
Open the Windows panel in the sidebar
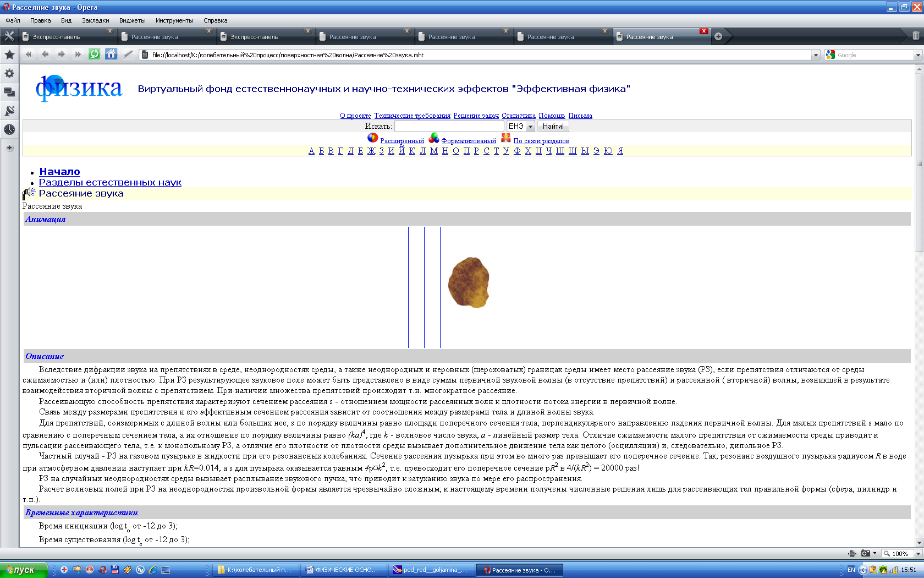[9, 92]
